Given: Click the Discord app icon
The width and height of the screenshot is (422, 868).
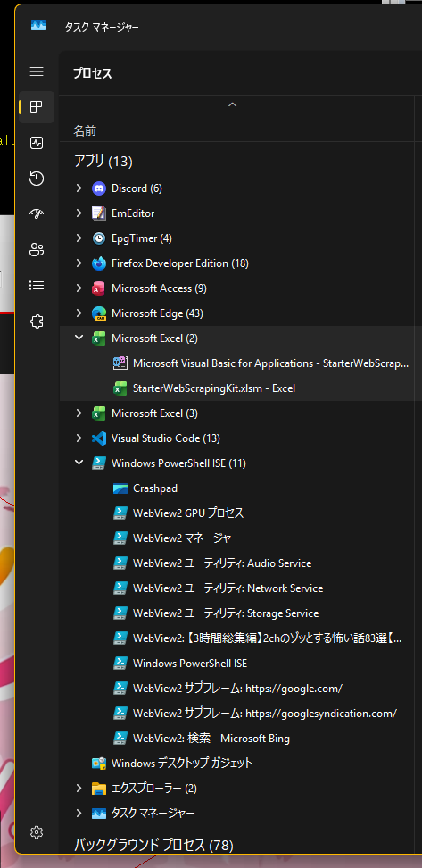Looking at the screenshot, I should pyautogui.click(x=98, y=188).
